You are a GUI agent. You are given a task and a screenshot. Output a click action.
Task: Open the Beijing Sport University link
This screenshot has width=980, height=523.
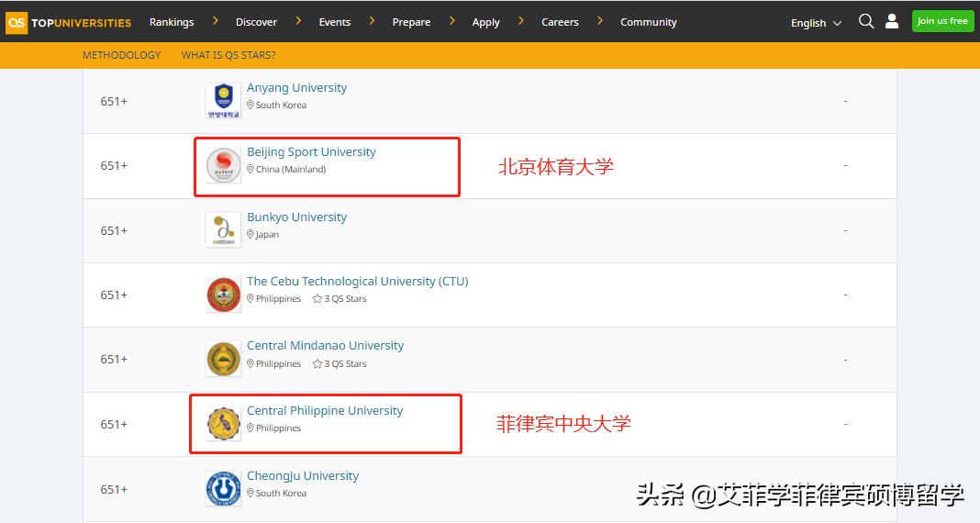311,151
